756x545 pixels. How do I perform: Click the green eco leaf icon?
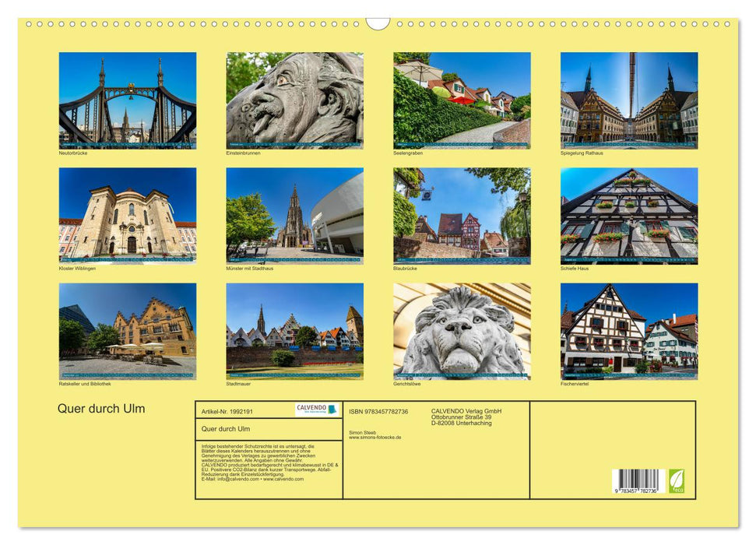(677, 481)
